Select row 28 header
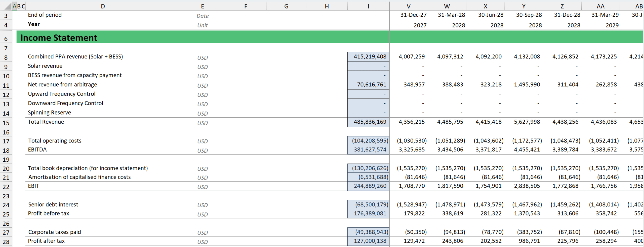Image resolution: width=644 pixels, height=247 pixels. 6,242
